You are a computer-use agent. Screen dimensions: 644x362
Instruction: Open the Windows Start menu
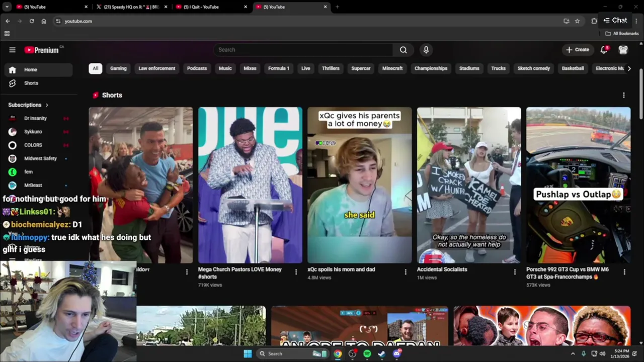[248, 353]
